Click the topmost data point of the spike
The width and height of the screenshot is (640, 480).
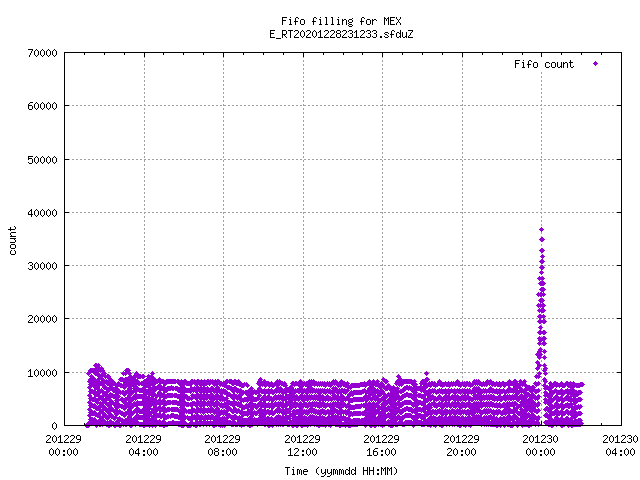coord(542,230)
